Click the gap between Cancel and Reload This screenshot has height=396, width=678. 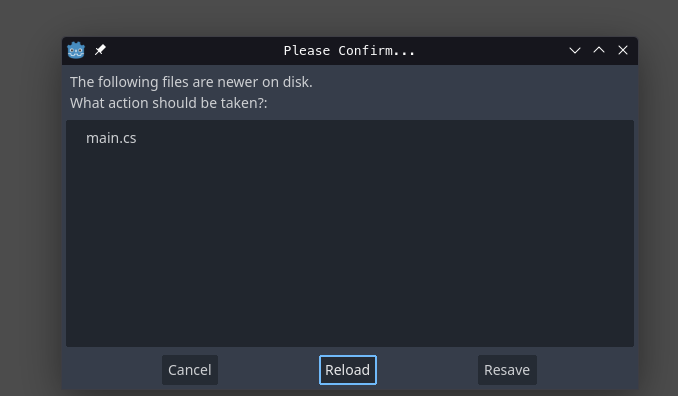pyautogui.click(x=269, y=370)
